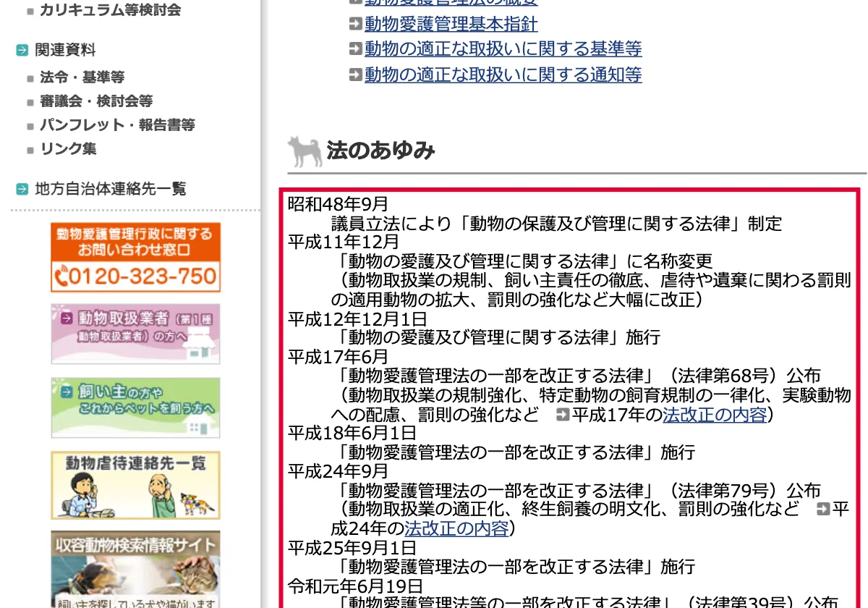Click teal arrow icon next to 地方自治体連絡先一覧
This screenshot has width=868, height=608.
[x=22, y=190]
